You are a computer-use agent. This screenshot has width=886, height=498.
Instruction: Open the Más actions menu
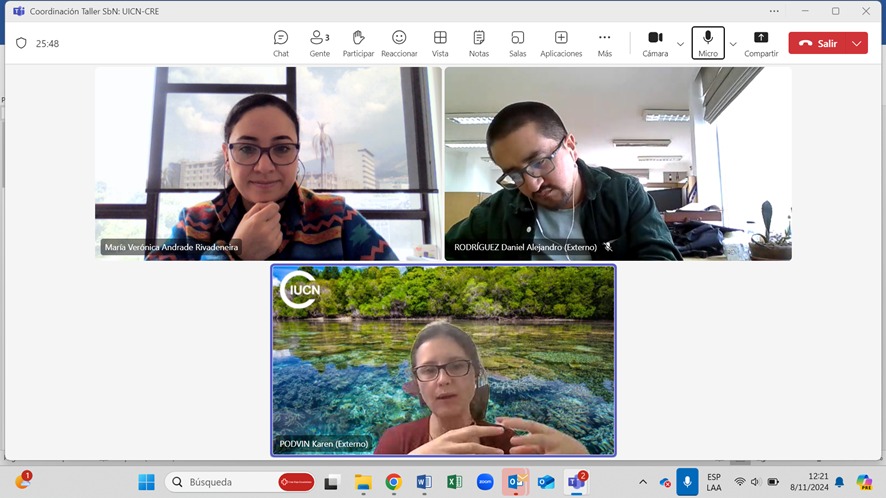tap(605, 43)
